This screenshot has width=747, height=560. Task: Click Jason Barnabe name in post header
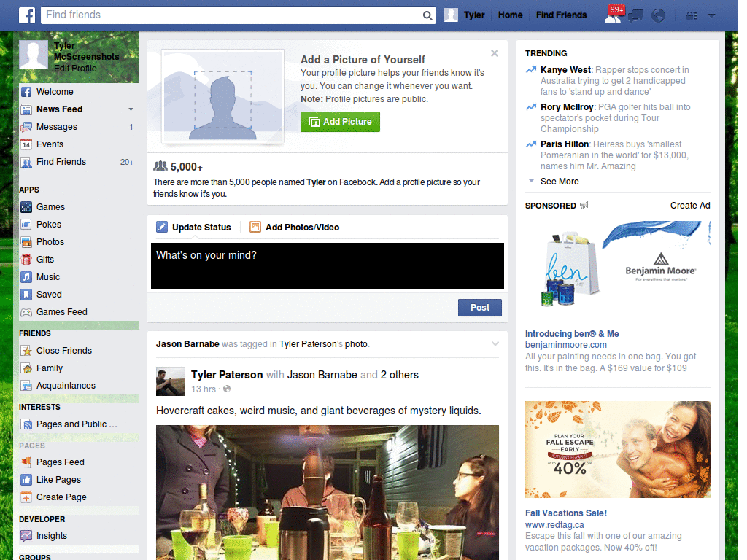point(187,344)
